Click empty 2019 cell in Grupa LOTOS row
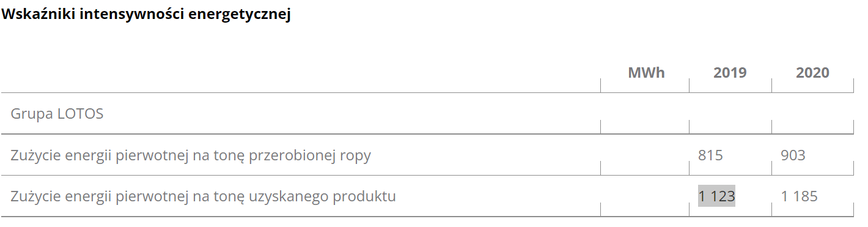Image resolution: width=868 pixels, height=227 pixels. click(x=730, y=113)
